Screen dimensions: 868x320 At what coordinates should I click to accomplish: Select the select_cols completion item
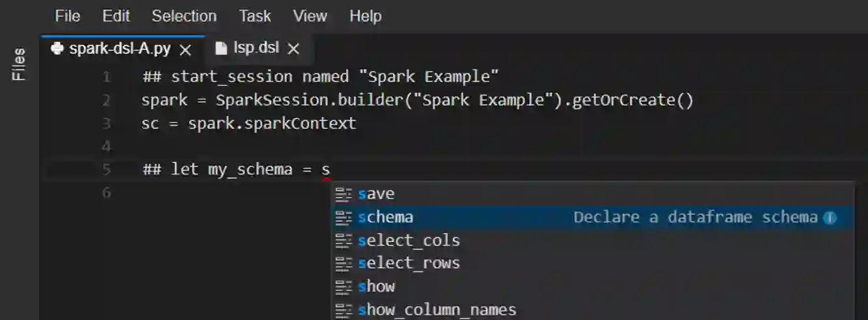click(x=409, y=241)
